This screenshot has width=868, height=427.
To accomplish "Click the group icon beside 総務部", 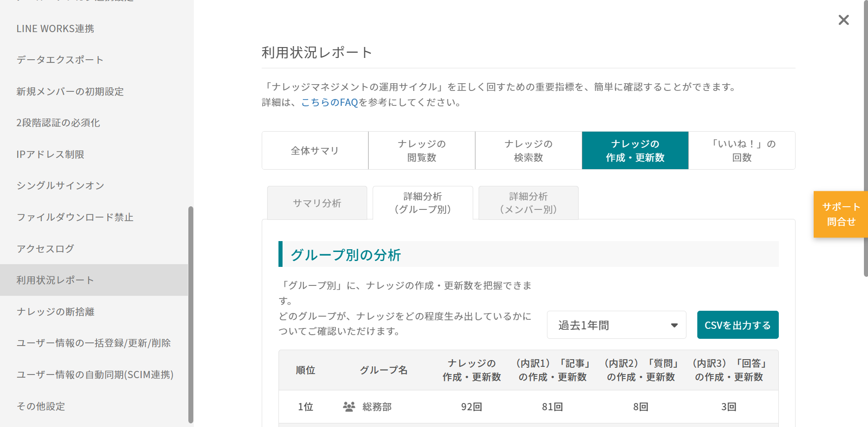I will click(349, 407).
